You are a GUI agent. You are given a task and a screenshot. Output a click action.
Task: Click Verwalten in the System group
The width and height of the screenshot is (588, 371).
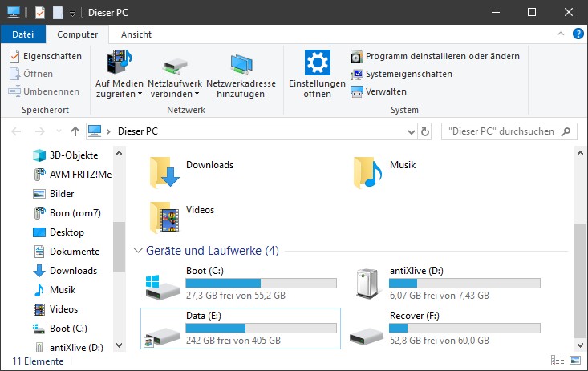pos(379,91)
